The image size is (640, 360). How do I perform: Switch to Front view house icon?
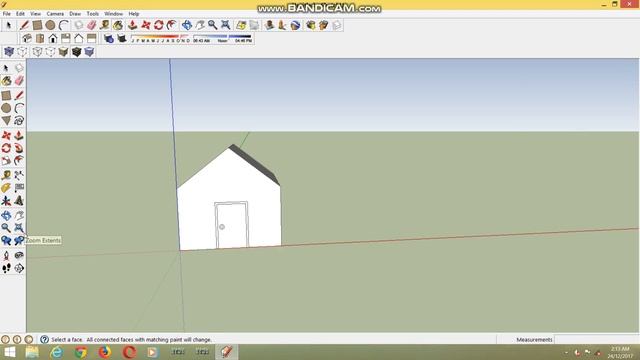pyautogui.click(x=53, y=39)
